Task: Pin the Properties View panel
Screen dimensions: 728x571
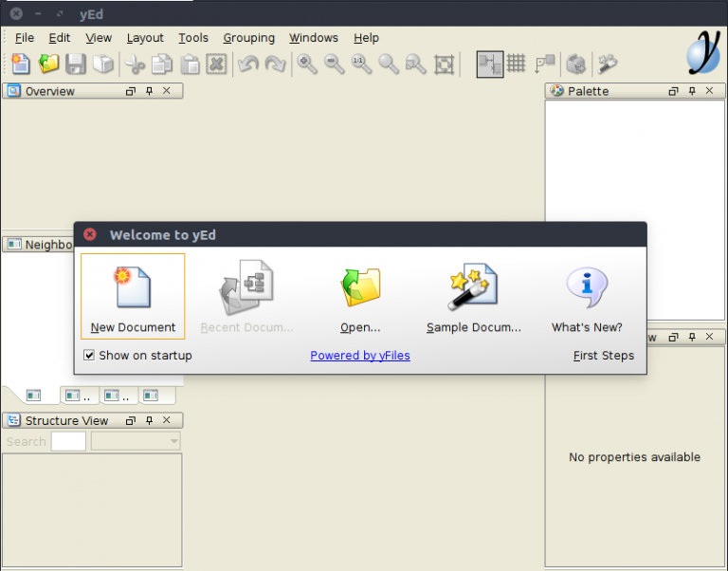Action: (x=692, y=337)
